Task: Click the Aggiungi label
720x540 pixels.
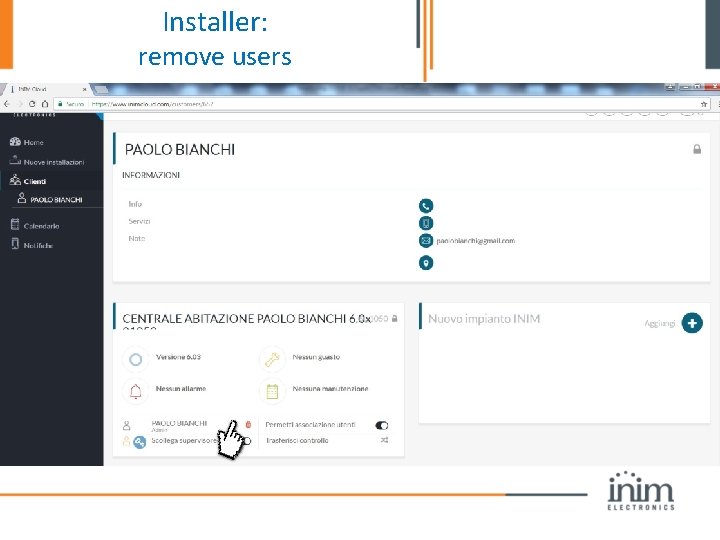Action: (660, 323)
